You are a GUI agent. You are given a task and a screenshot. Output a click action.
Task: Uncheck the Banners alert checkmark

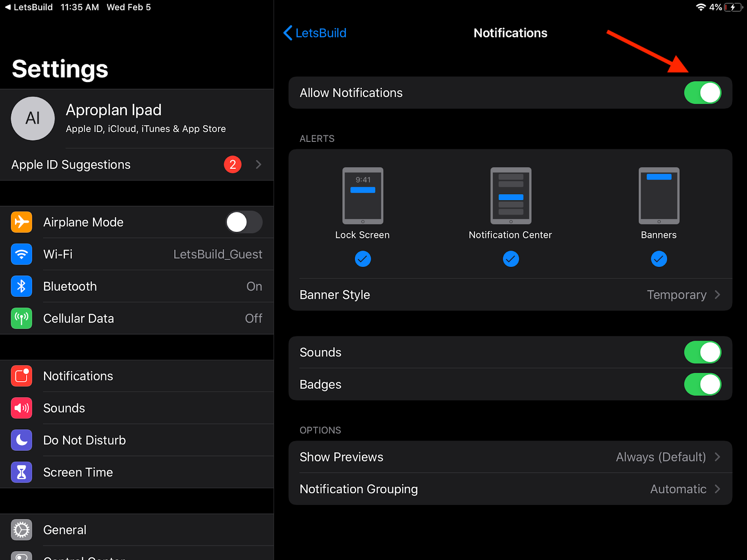tap(659, 259)
